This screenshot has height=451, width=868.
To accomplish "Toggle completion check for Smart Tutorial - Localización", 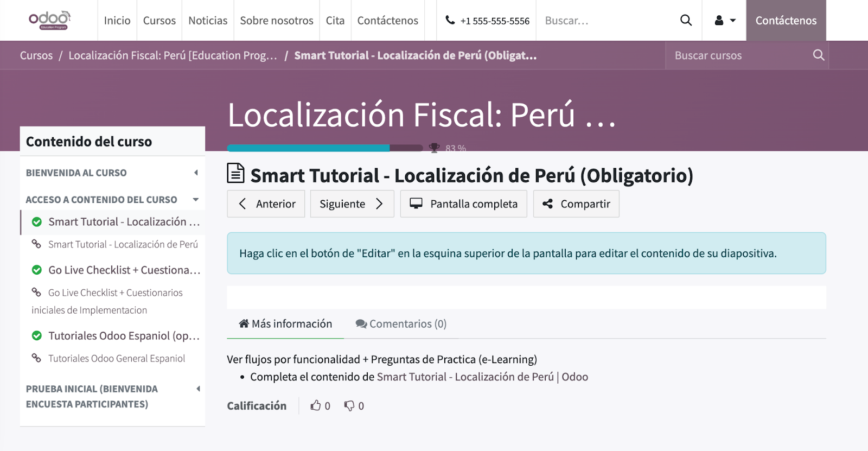I will (37, 221).
